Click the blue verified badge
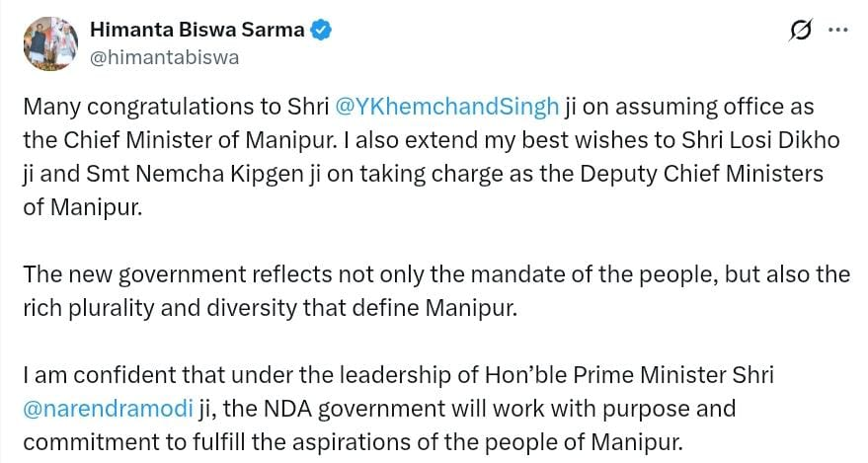 [x=321, y=30]
